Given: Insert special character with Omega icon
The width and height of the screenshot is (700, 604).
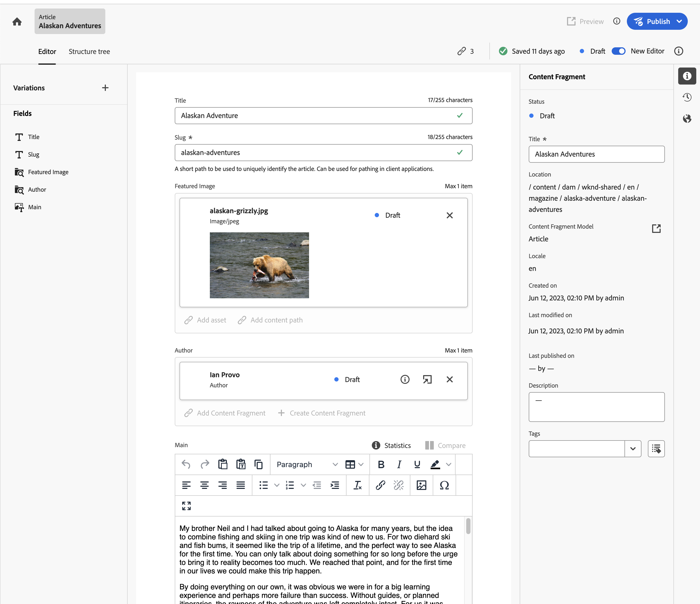Looking at the screenshot, I should (444, 485).
